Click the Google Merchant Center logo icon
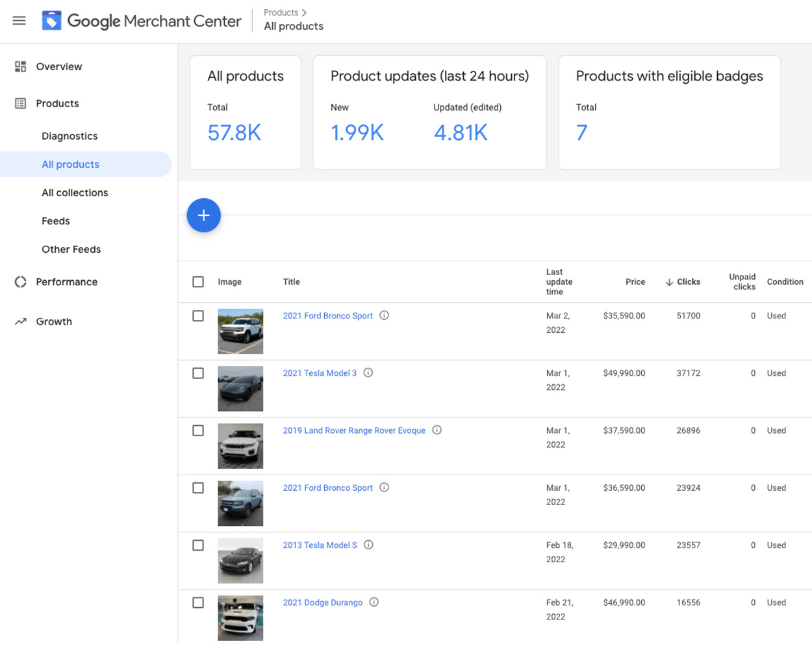 pyautogui.click(x=52, y=21)
